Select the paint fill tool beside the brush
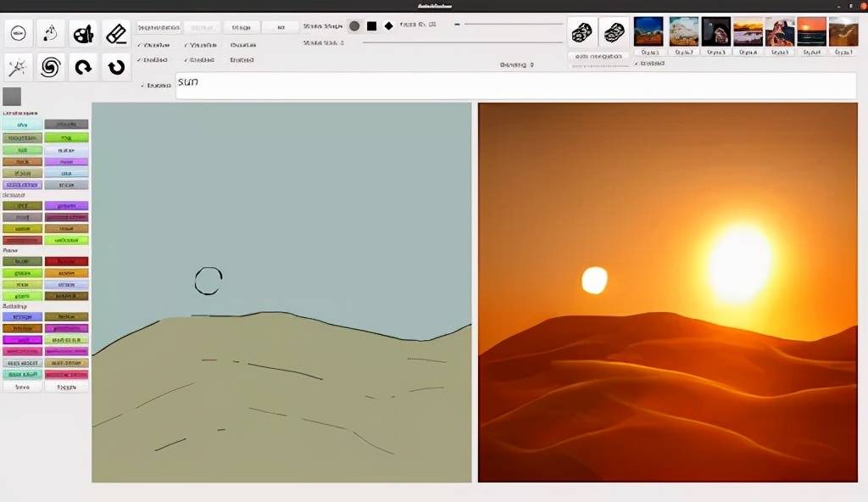This screenshot has height=502, width=868. coord(51,33)
